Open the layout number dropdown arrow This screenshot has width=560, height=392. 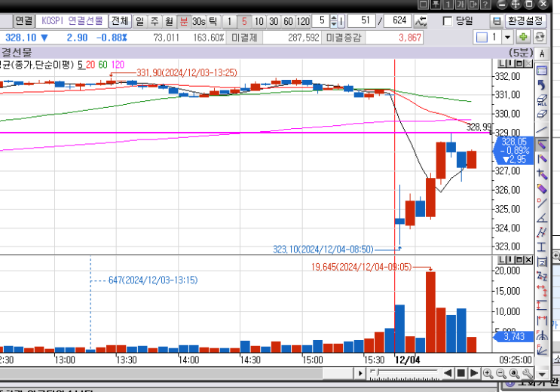tap(507, 37)
